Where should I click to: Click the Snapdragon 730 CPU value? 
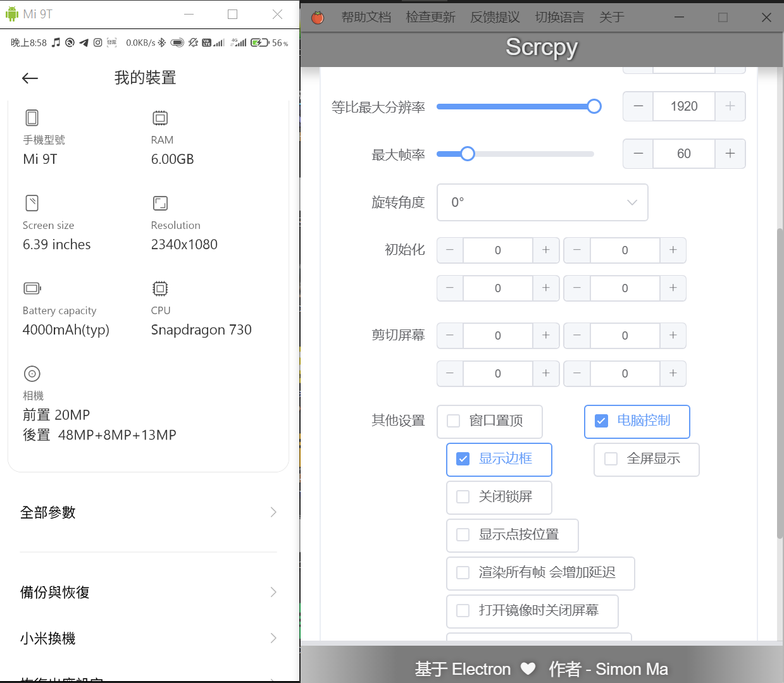pos(201,329)
